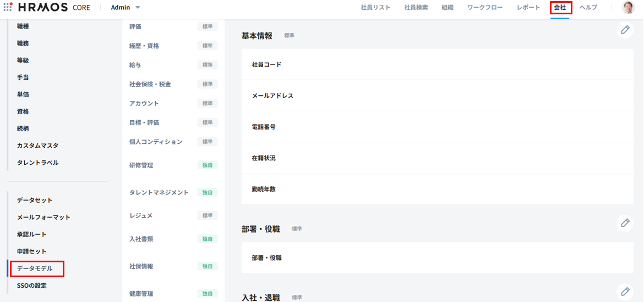Open 承認ルート in left menu
The image size is (644, 302).
(x=32, y=234)
